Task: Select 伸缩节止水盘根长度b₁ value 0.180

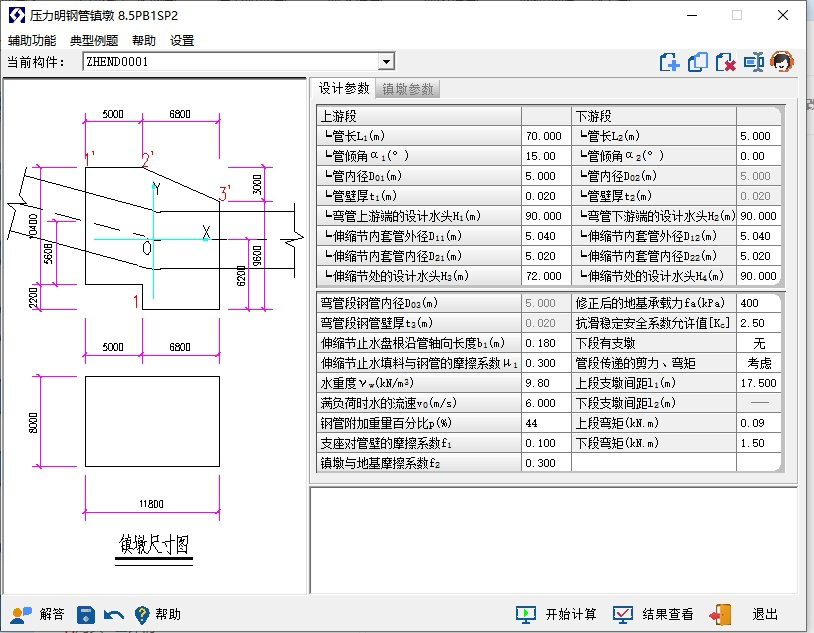Action: click(546, 343)
